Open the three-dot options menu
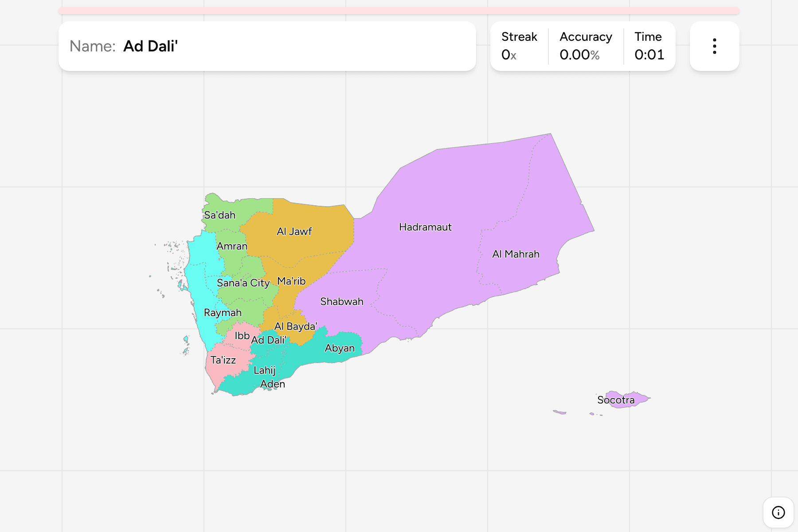The image size is (798, 532). point(714,46)
